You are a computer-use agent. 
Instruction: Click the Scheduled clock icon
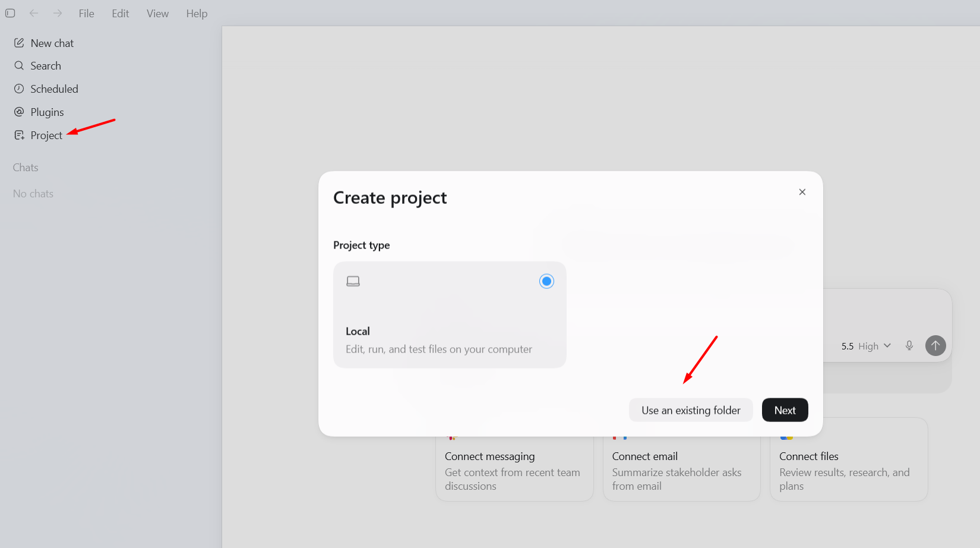(19, 89)
